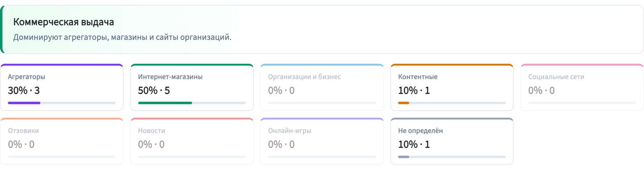Click the Социальные сети 0% · 0 value
The width and height of the screenshot is (644, 171).
pyautogui.click(x=541, y=90)
